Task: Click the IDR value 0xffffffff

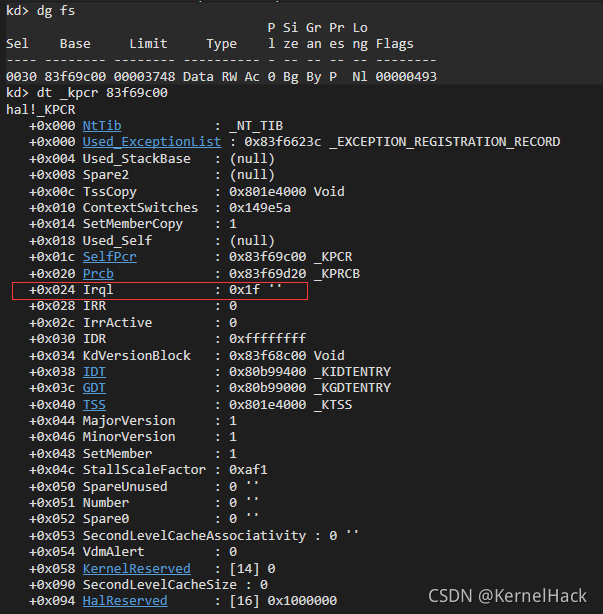Action: tap(267, 339)
